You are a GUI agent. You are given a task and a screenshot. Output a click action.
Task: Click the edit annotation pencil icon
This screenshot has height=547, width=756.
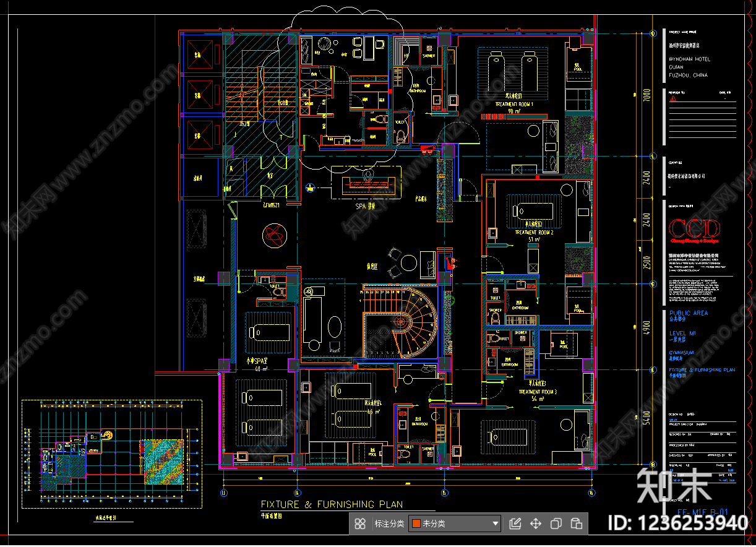(515, 523)
